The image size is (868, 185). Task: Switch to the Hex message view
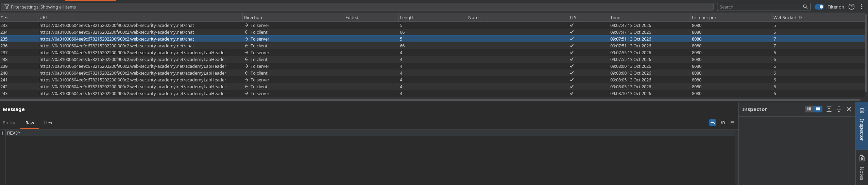[x=48, y=123]
